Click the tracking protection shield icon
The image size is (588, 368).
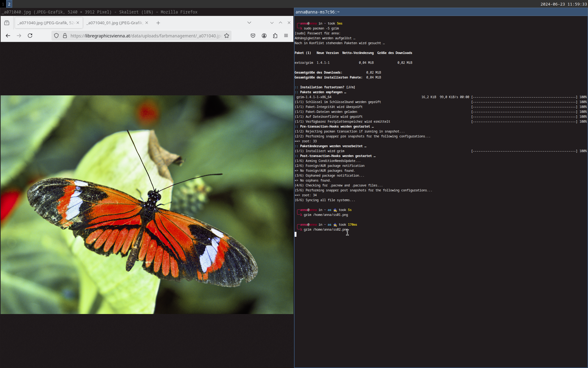56,36
